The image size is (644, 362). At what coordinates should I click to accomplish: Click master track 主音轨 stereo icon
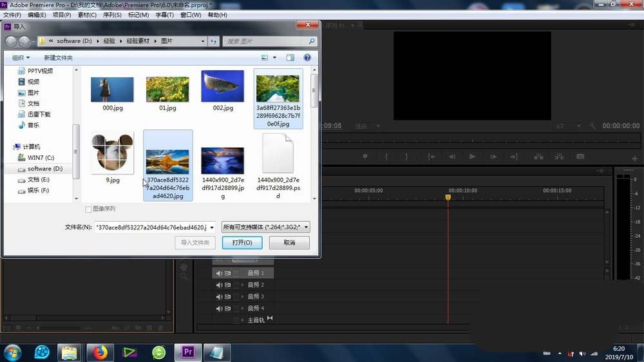pyautogui.click(x=270, y=318)
